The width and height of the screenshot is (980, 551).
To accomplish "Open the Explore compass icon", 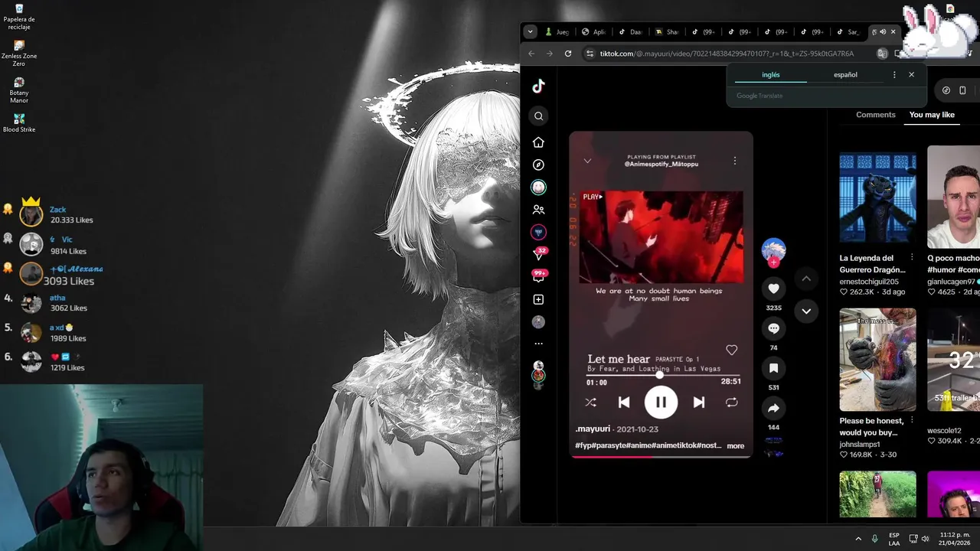I will pyautogui.click(x=539, y=165).
